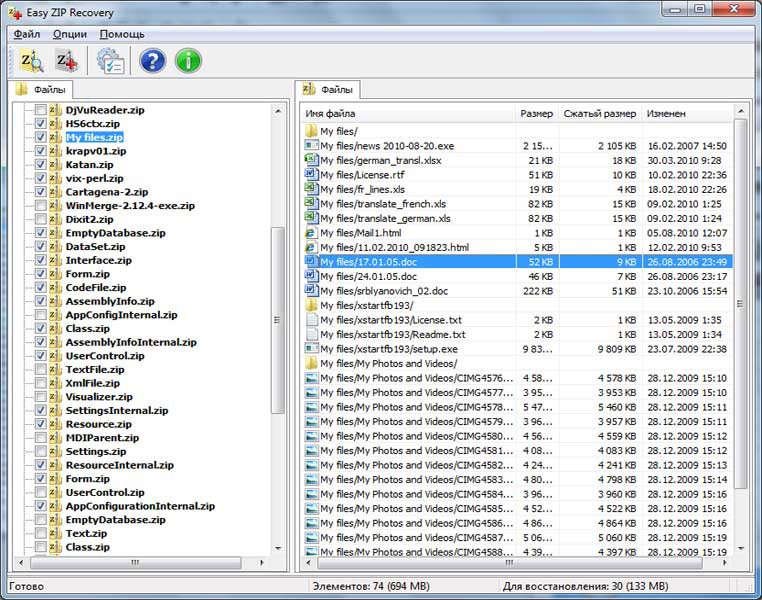Screen dimensions: 762x600
Task: Select Cartagena-2.zip in the archive list
Action: pos(107,192)
